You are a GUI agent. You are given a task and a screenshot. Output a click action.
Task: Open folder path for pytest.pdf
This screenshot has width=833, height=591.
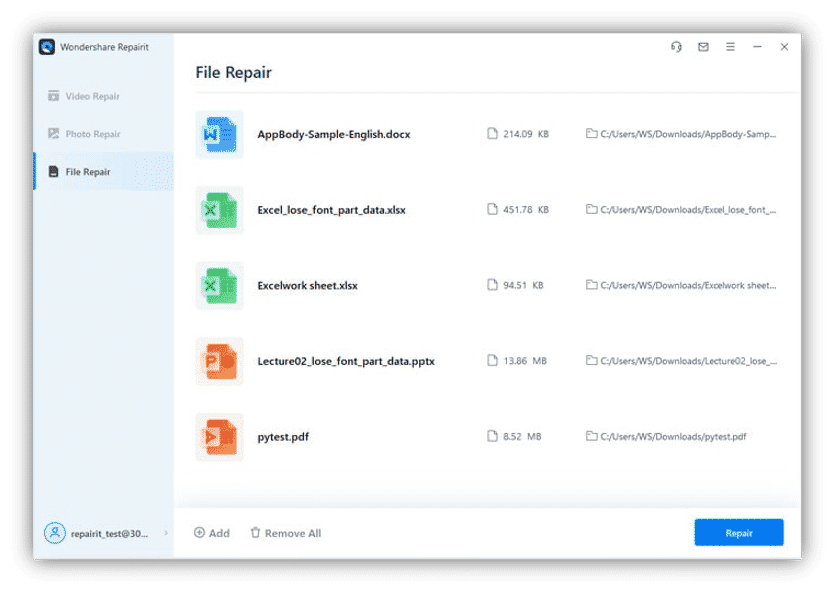click(666, 437)
